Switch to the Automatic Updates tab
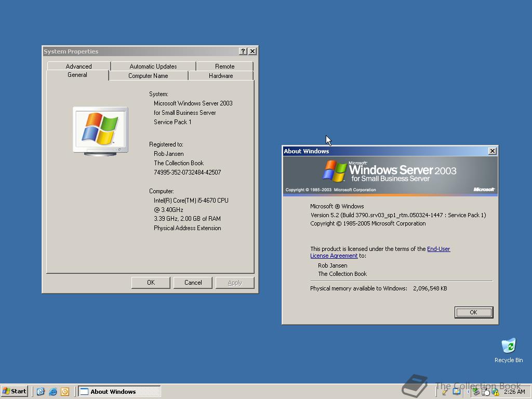Viewport: 532px width, 399px height. pyautogui.click(x=153, y=66)
